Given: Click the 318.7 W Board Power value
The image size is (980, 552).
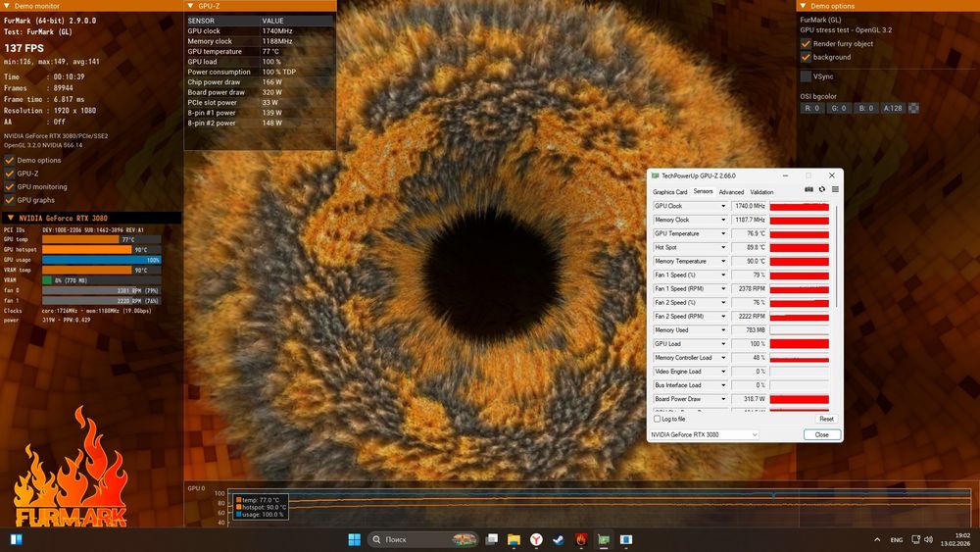Looking at the screenshot, I should 749,399.
